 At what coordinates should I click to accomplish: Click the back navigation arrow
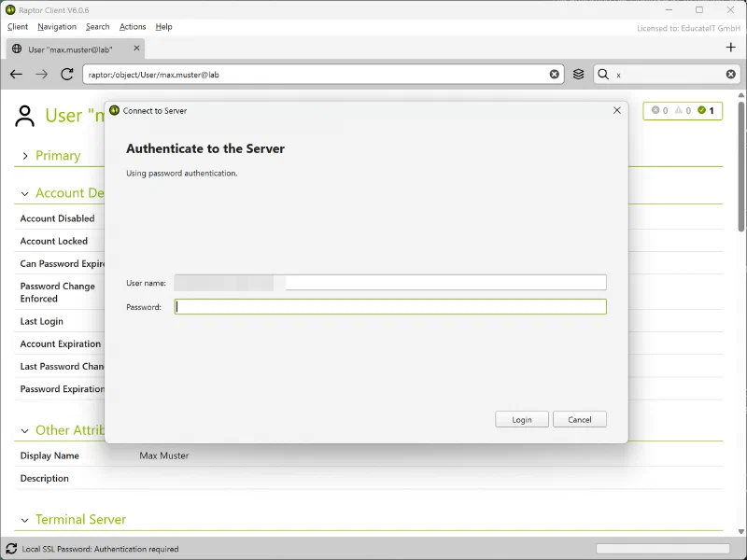click(16, 75)
